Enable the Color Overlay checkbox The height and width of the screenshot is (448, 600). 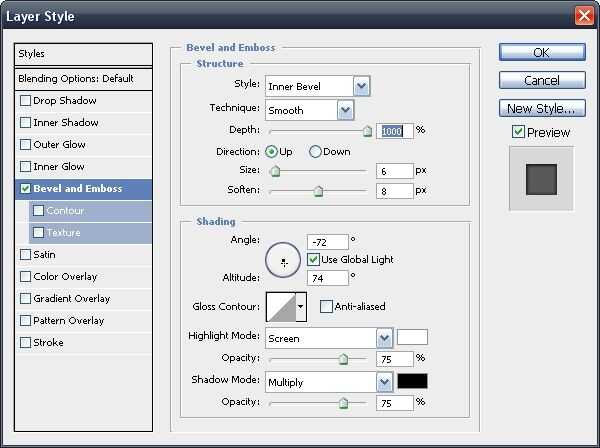click(x=25, y=277)
